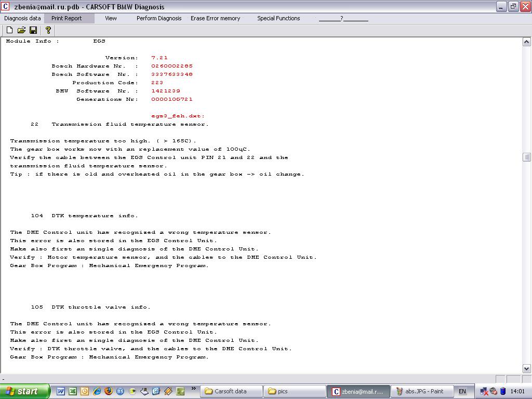Click the Carsoft 'C' icon in the title bar

pyautogui.click(x=5, y=6)
